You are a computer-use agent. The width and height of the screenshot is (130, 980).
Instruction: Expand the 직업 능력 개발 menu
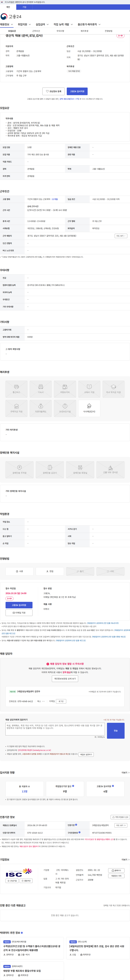(63, 24)
